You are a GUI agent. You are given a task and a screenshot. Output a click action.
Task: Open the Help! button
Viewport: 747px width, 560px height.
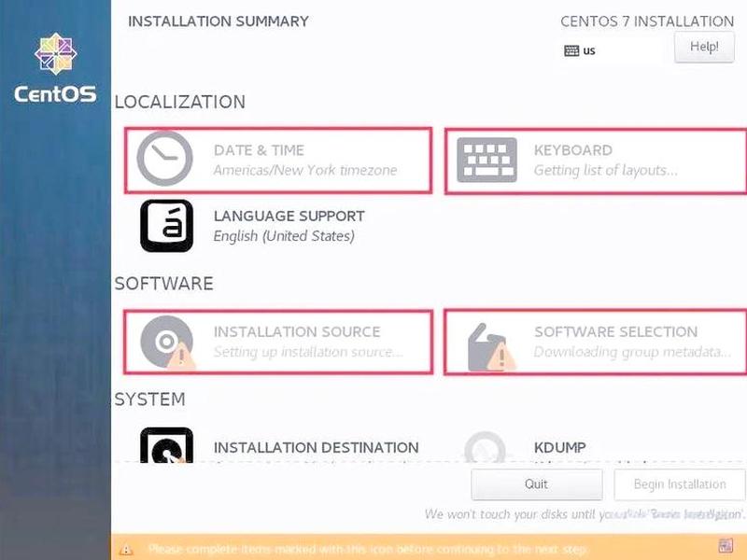(704, 47)
